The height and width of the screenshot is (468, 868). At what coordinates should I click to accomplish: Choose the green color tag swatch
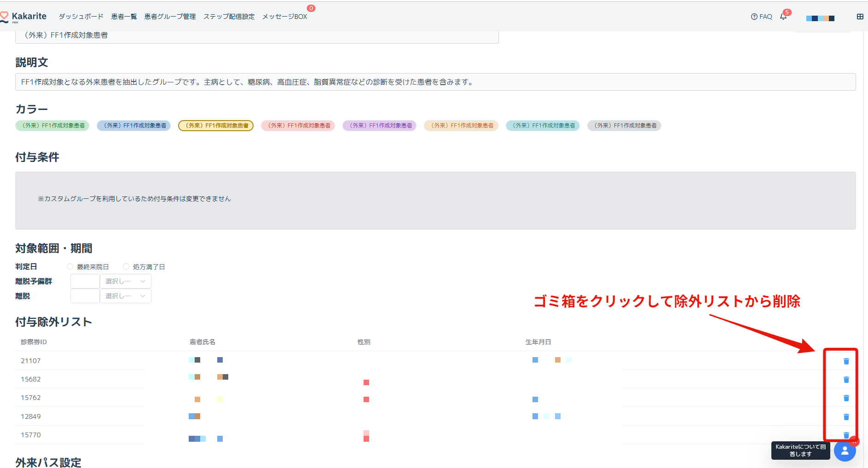[x=52, y=126]
